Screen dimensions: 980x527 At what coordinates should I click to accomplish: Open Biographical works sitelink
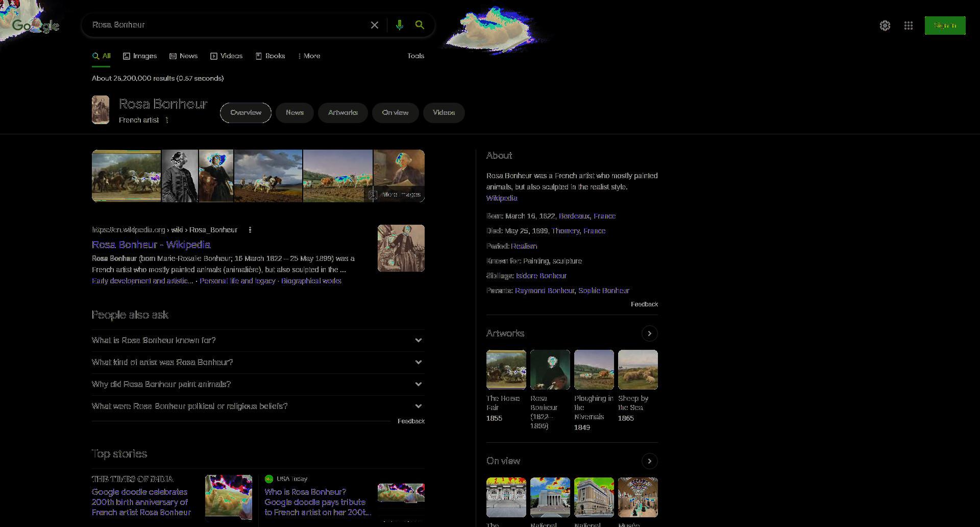click(311, 281)
